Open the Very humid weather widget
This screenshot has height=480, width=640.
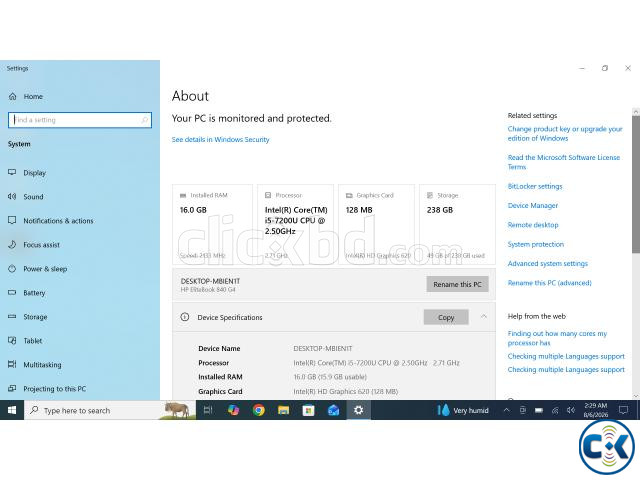tap(463, 410)
